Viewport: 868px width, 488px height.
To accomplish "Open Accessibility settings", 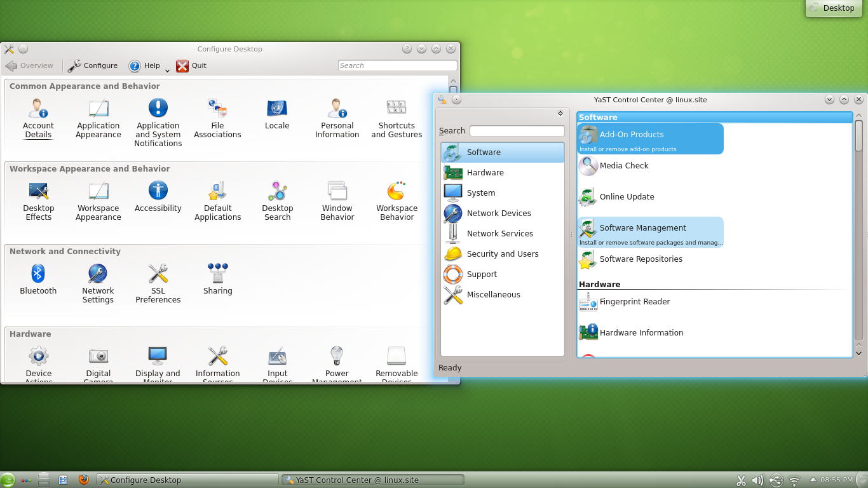I will pyautogui.click(x=158, y=197).
